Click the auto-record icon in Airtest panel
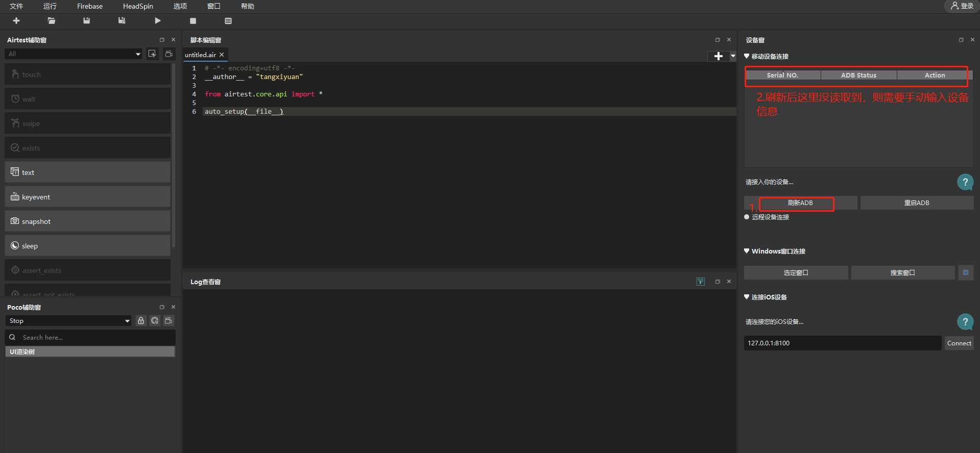This screenshot has width=980, height=453. click(x=152, y=54)
